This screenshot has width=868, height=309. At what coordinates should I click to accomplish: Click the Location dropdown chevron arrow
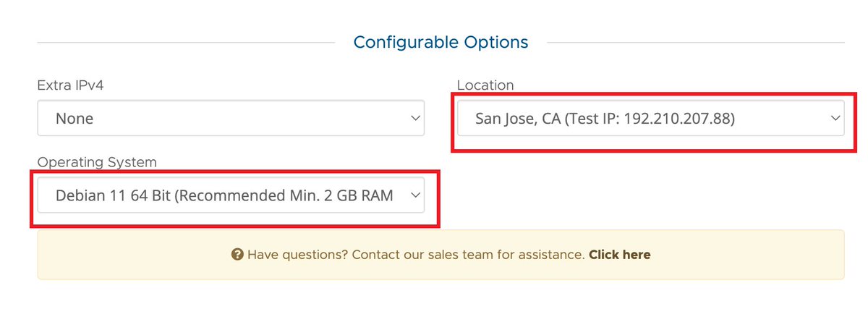pyautogui.click(x=835, y=118)
